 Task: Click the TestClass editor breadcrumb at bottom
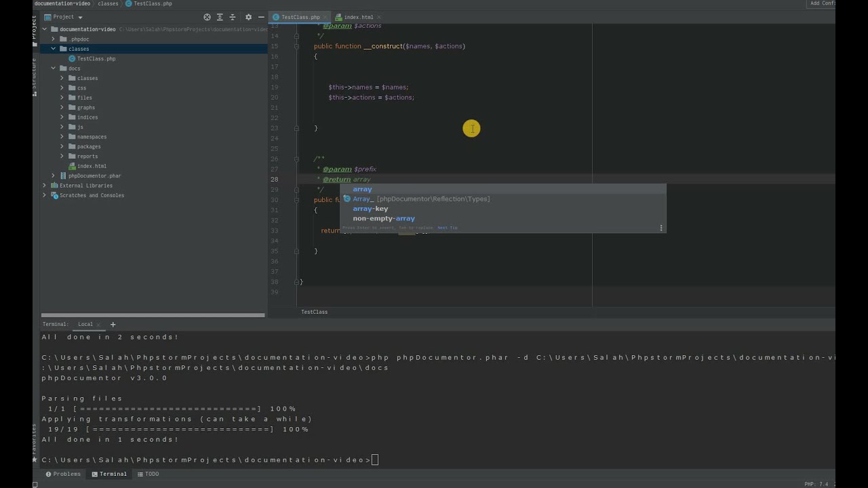tap(314, 312)
